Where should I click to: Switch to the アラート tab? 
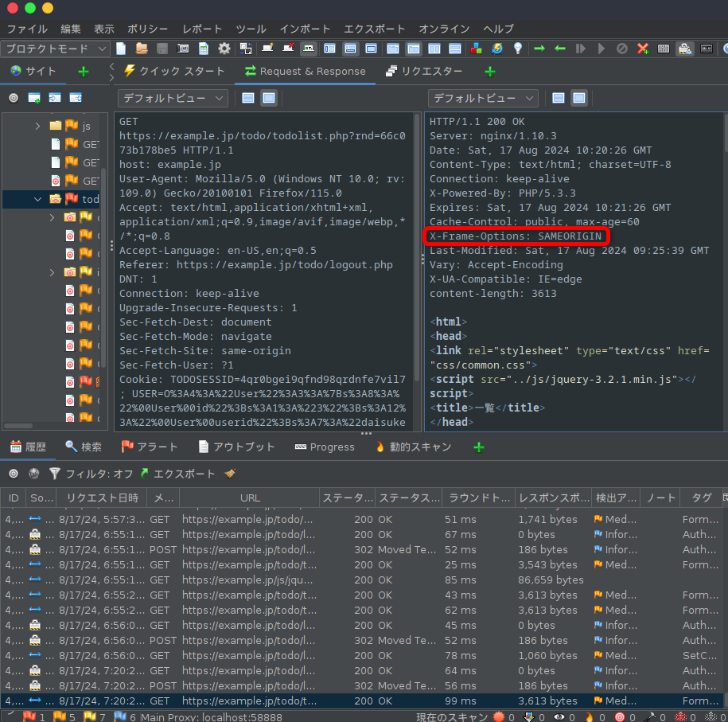click(x=149, y=447)
